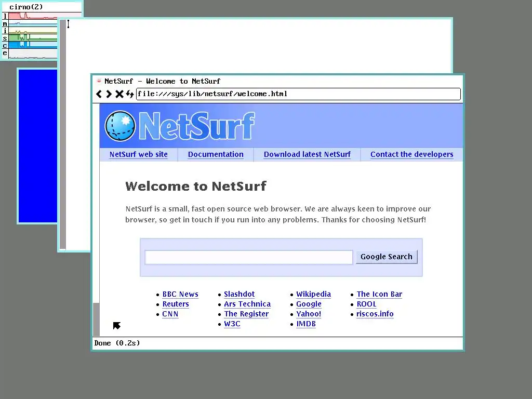Click the Google search text field
The width and height of the screenshot is (532, 399).
coord(249,257)
